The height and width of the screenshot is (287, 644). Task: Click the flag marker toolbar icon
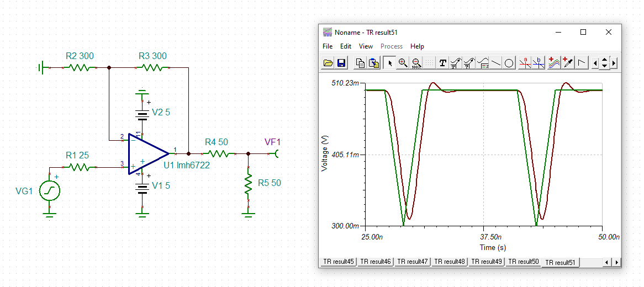pos(581,63)
